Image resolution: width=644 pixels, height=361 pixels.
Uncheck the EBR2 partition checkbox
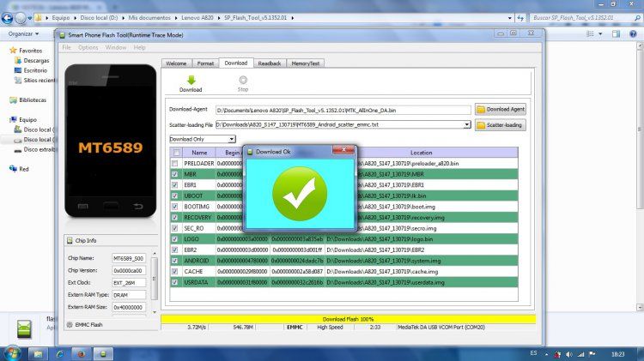(x=175, y=250)
